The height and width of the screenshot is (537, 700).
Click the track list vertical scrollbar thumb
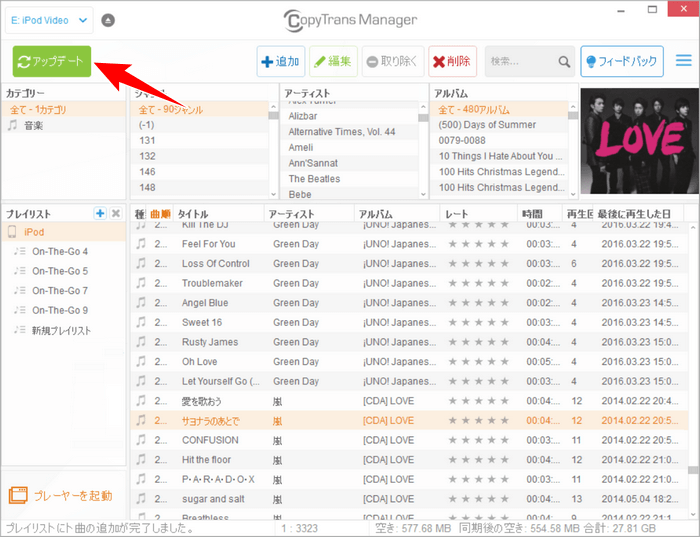pyautogui.click(x=693, y=470)
